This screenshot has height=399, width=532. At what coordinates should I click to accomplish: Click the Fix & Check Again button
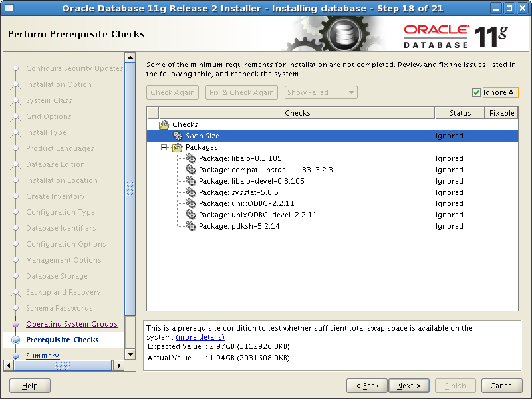(241, 92)
